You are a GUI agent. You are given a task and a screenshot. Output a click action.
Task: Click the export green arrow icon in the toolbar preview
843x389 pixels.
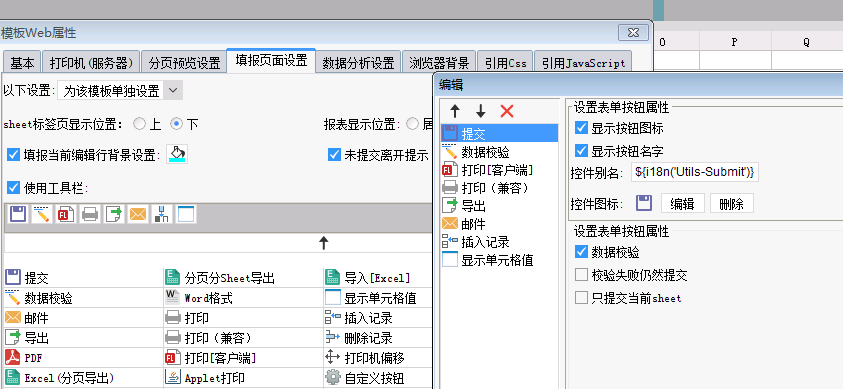pyautogui.click(x=114, y=214)
